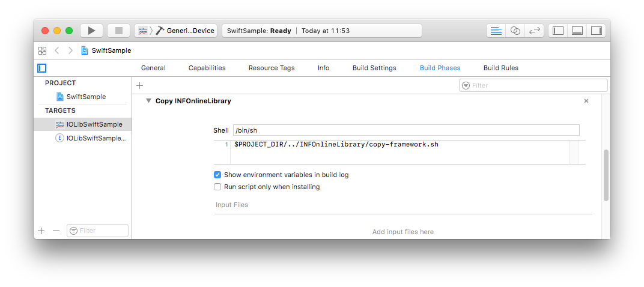
Task: Open the related items grid menu
Action: [x=42, y=50]
